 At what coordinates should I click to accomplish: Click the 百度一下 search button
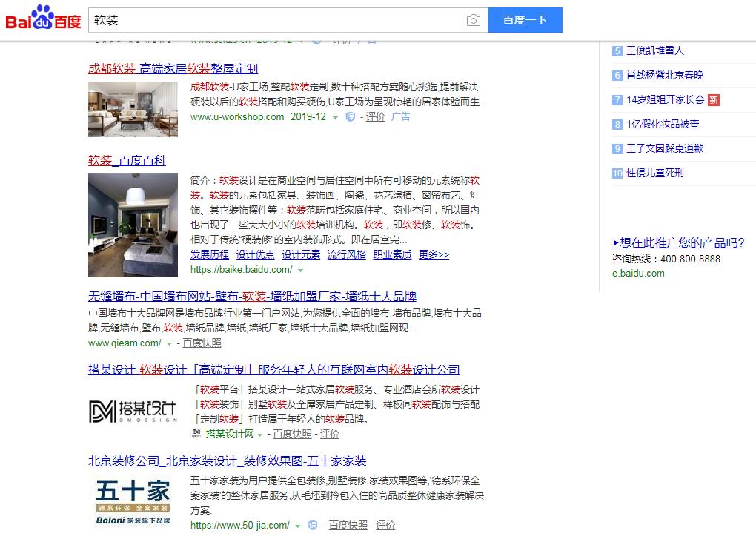(x=525, y=20)
